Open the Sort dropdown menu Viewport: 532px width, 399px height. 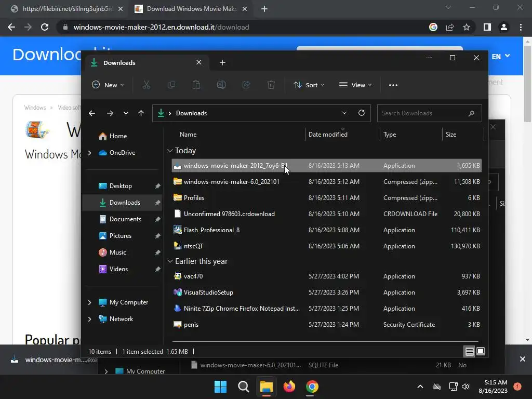pyautogui.click(x=309, y=85)
